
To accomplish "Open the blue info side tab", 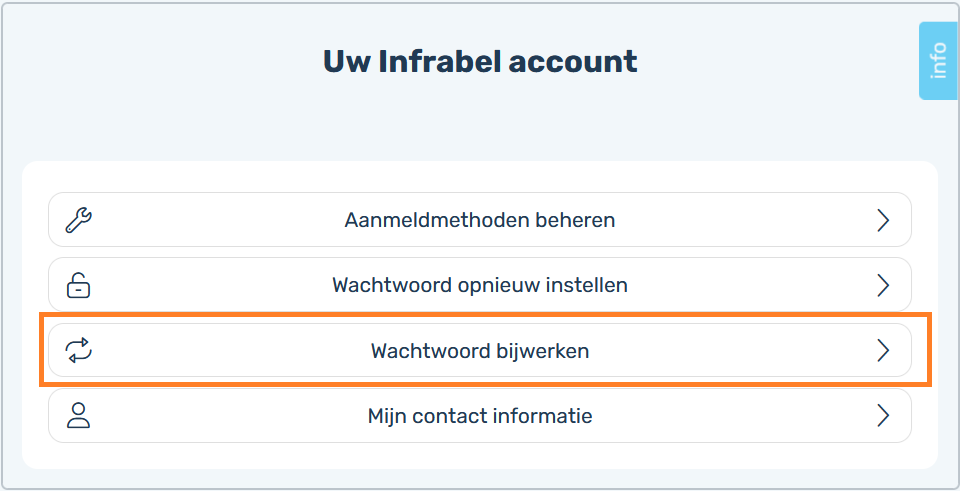I will (939, 61).
